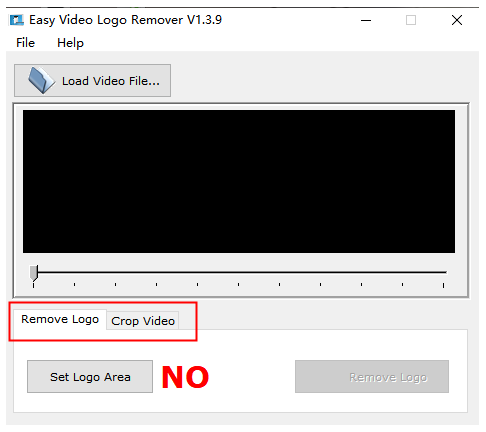Click the Load Video File button label
The image size is (486, 432).
click(111, 81)
